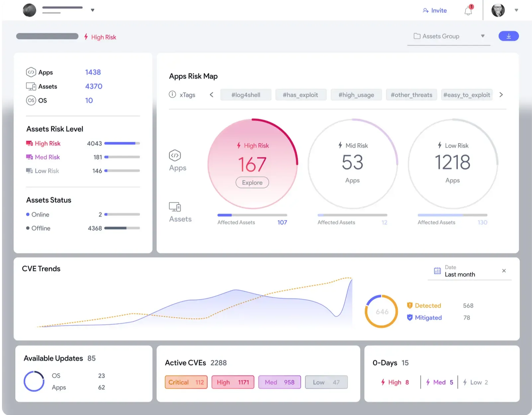Select the #log4shell tag filter
532x415 pixels.
click(246, 95)
